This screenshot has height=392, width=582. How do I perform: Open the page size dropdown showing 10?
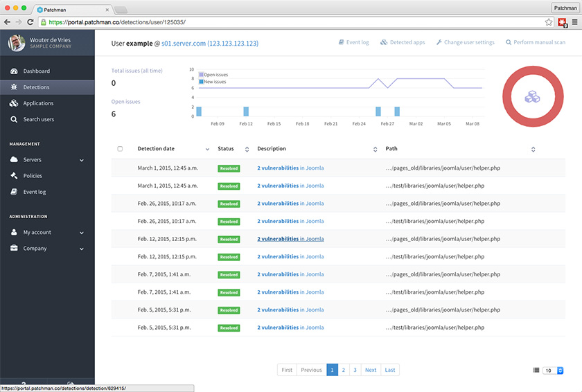(554, 371)
